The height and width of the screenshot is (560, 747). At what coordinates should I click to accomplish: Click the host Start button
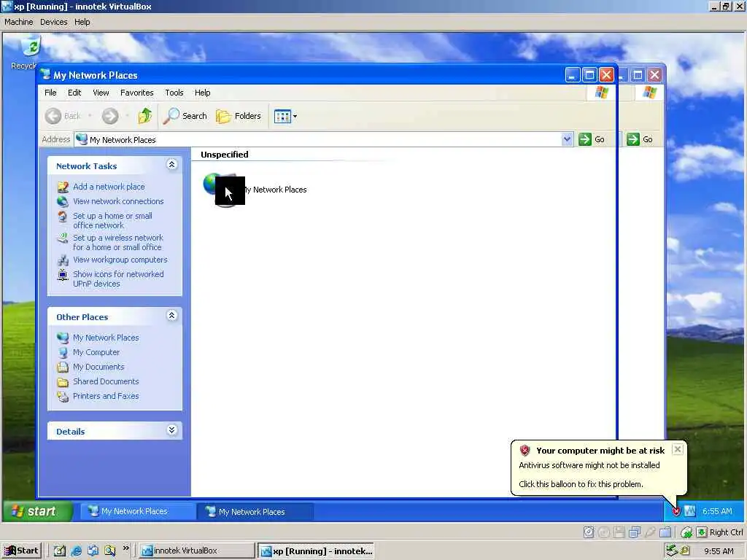coord(21,551)
